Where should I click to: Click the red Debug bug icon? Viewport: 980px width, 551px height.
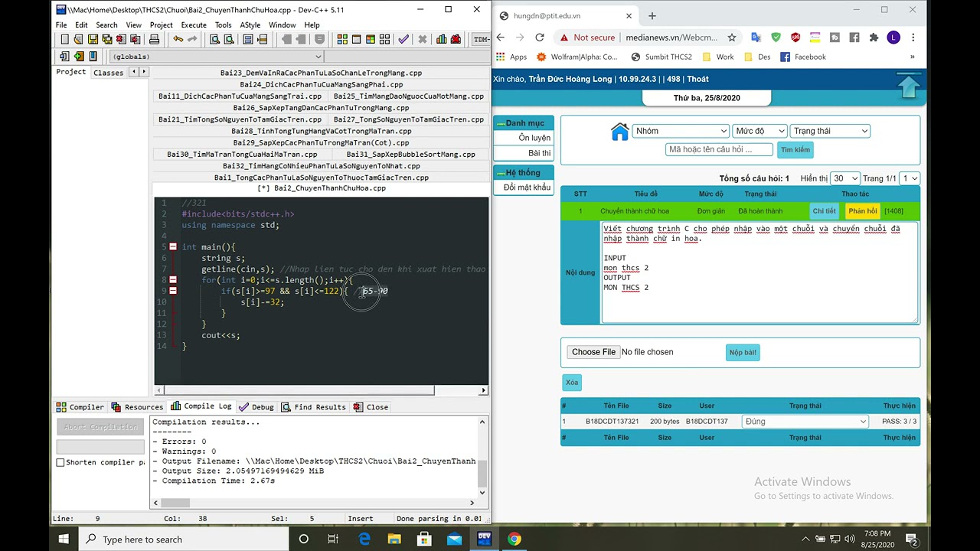click(456, 40)
